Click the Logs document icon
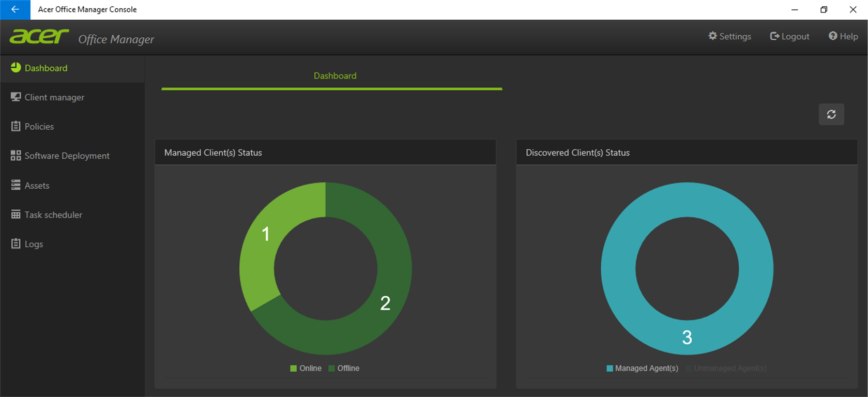Viewport: 868px width, 397px height. [x=16, y=243]
